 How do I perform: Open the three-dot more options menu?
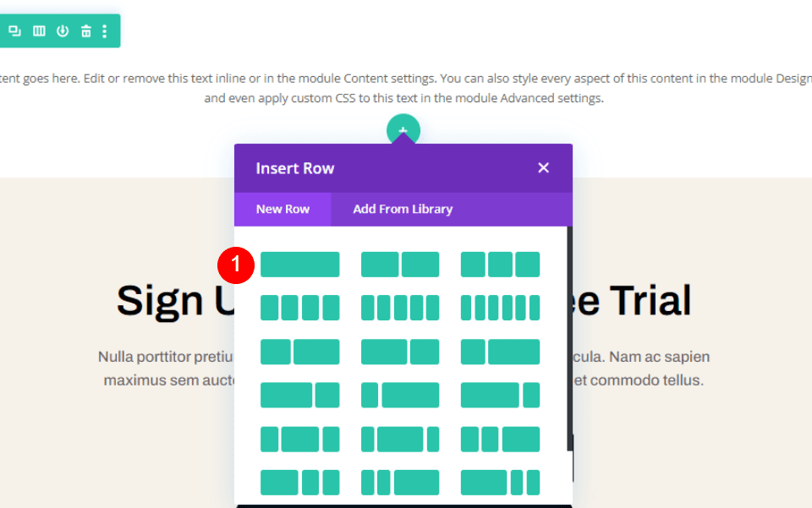point(105,31)
